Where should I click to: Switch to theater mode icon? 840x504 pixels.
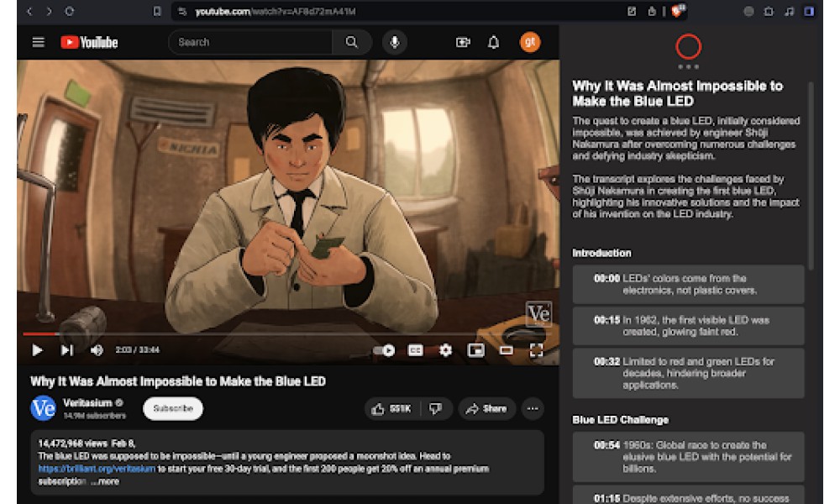[x=507, y=350]
